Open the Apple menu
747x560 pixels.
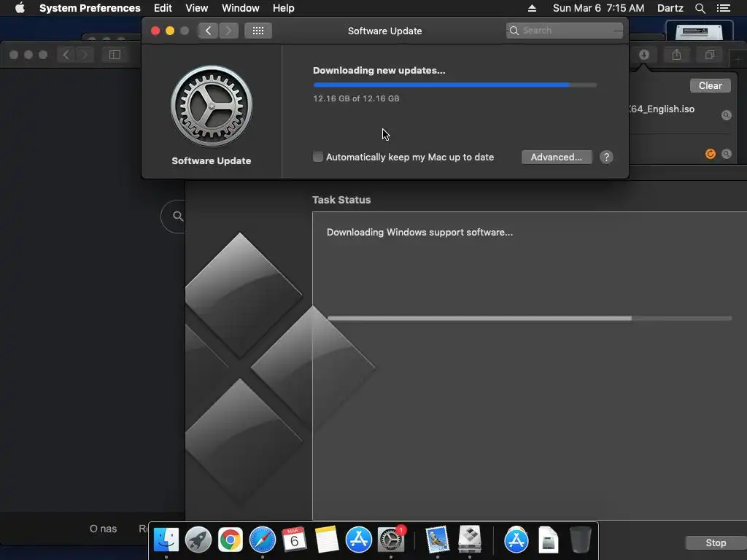(x=20, y=8)
